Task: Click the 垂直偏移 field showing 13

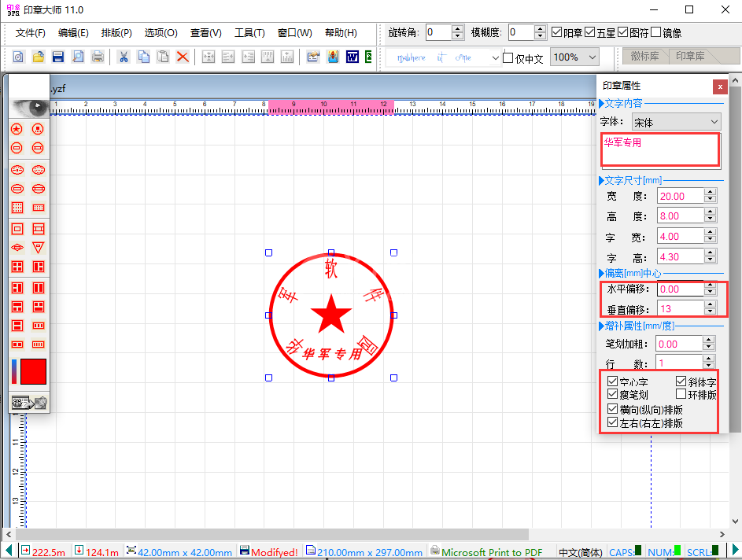Action: (680, 308)
